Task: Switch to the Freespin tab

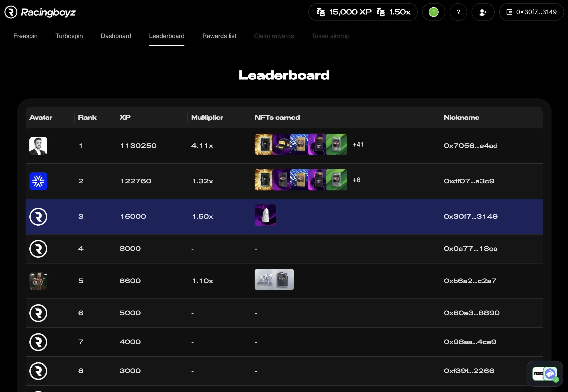Action: click(26, 36)
